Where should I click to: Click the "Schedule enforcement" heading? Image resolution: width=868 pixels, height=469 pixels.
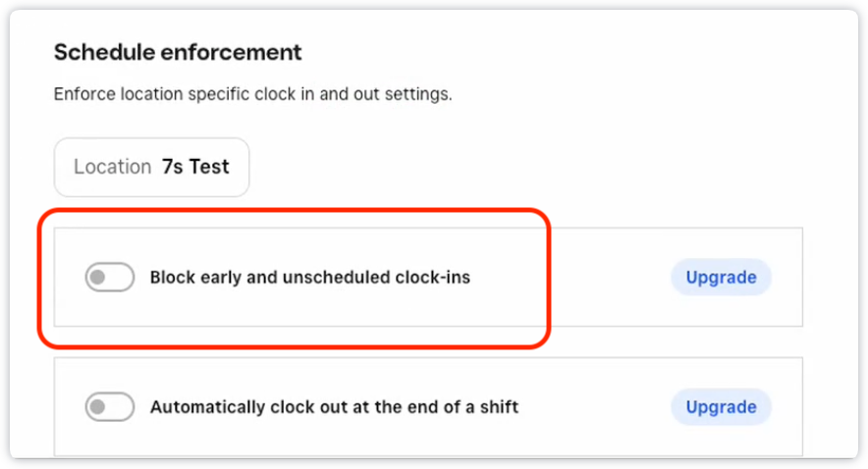coord(178,52)
